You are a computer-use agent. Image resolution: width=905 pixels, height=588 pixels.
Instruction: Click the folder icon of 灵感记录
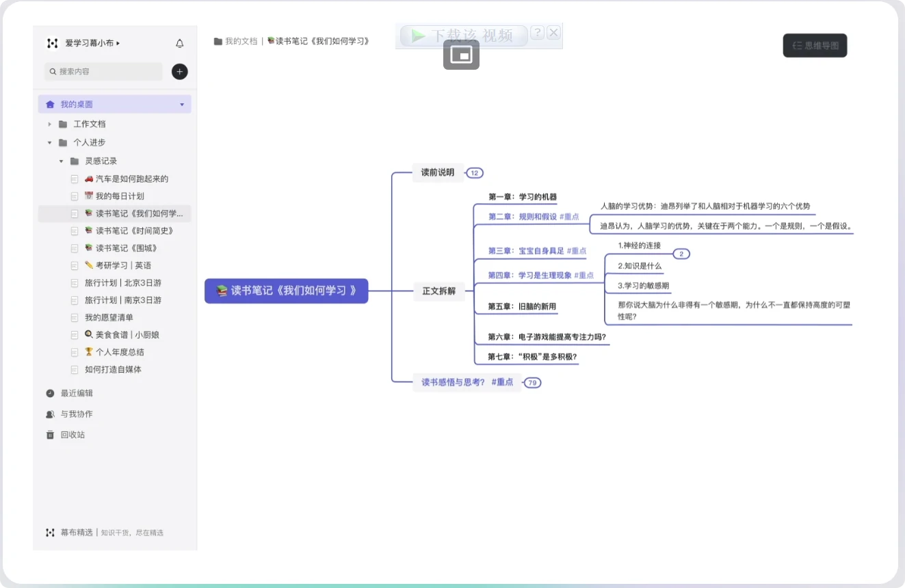click(75, 161)
